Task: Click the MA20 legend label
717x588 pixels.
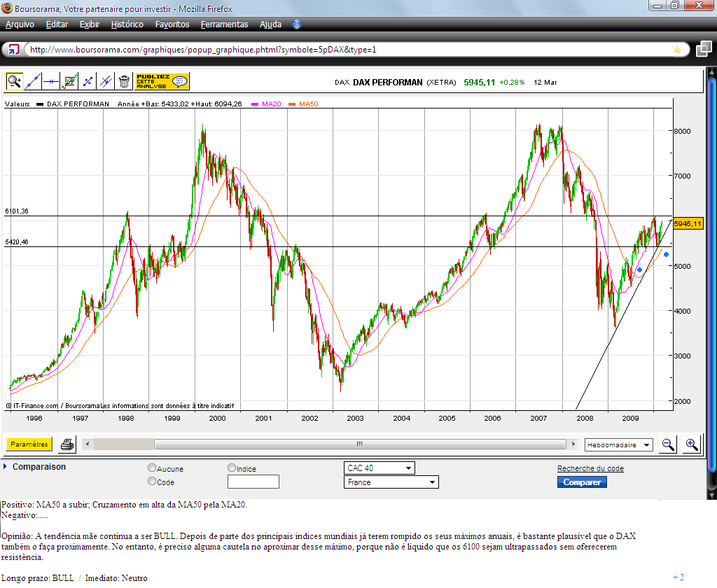Action: tap(271, 104)
